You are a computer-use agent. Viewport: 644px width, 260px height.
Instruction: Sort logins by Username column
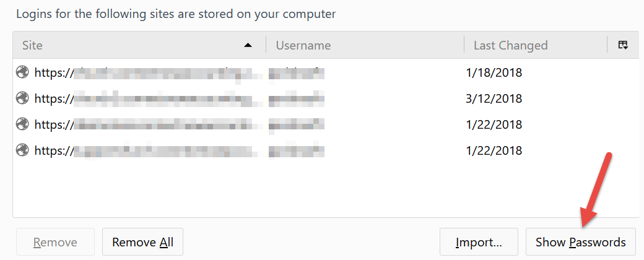(365, 45)
